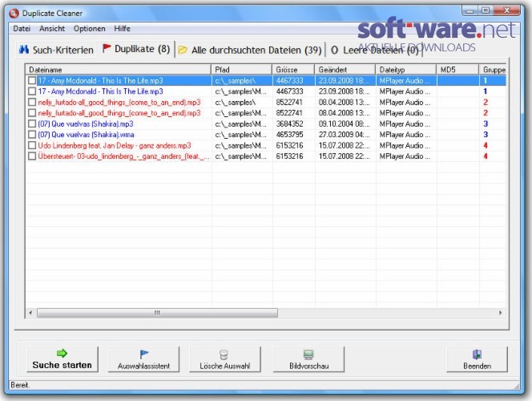Screen dimensions: 532x401
Task: Click the exit door icon on Beenden
Action: (477, 354)
